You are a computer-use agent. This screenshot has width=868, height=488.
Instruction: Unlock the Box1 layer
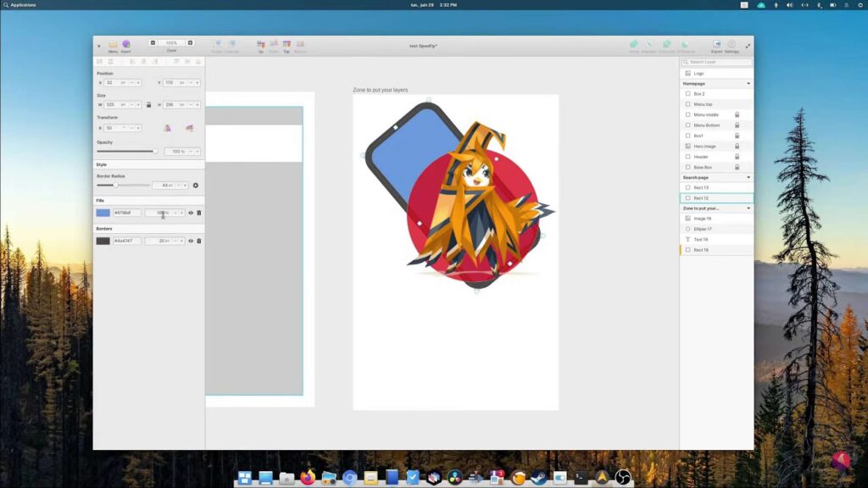(x=737, y=136)
